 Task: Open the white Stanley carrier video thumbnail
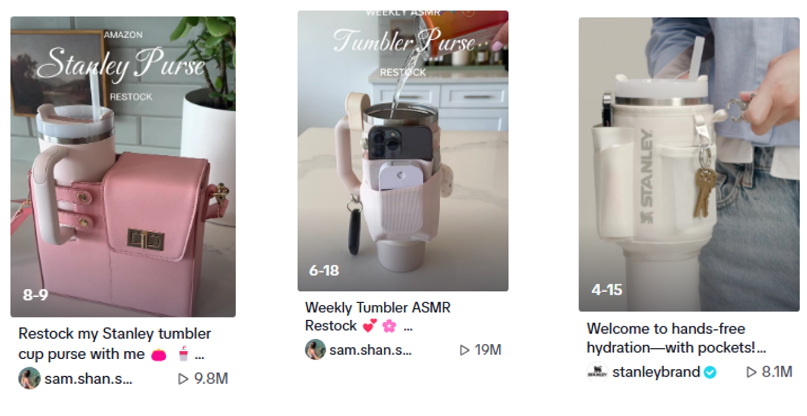tap(689, 164)
